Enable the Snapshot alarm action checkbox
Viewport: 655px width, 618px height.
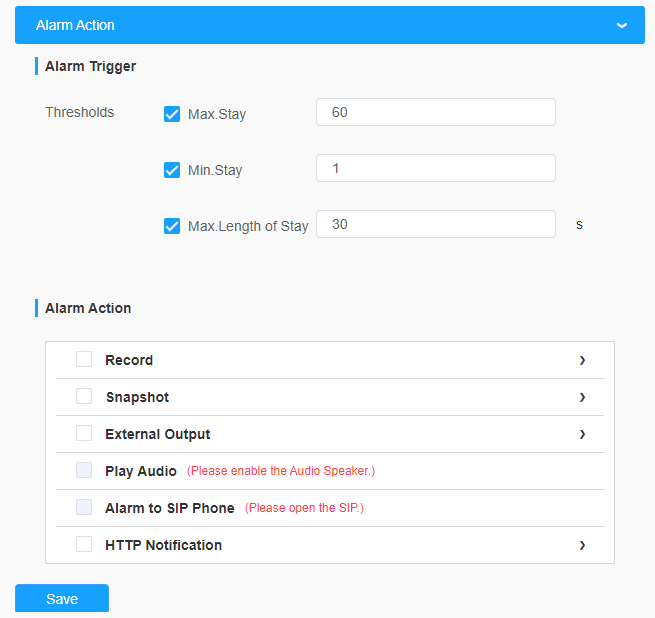click(x=84, y=397)
